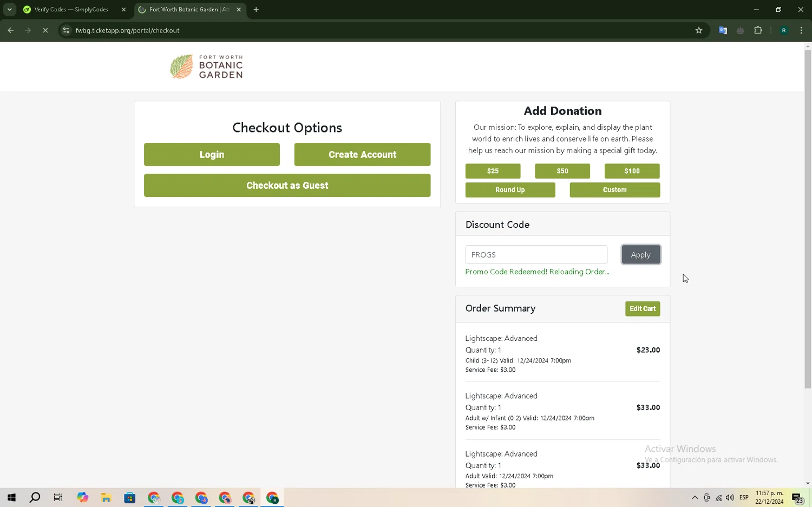Open the tab search dropdown
The height and width of the screenshot is (507, 812).
10,9
